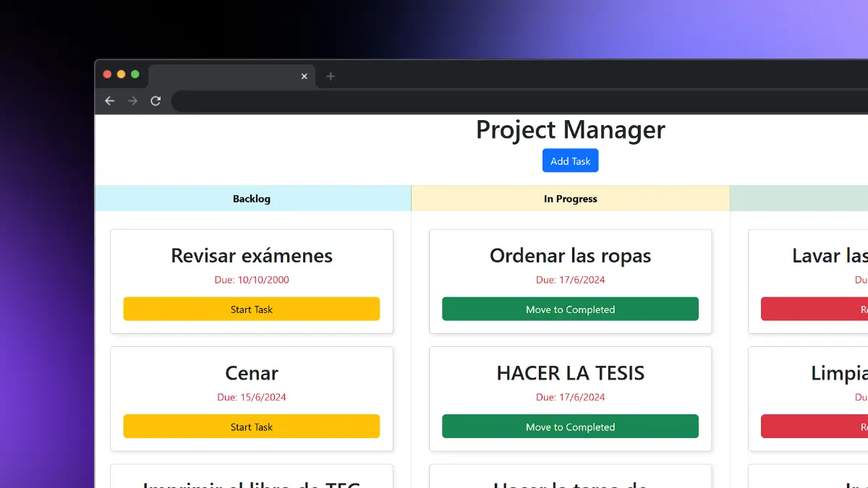
Task: Start the Revisar exámenes task
Action: click(x=252, y=309)
